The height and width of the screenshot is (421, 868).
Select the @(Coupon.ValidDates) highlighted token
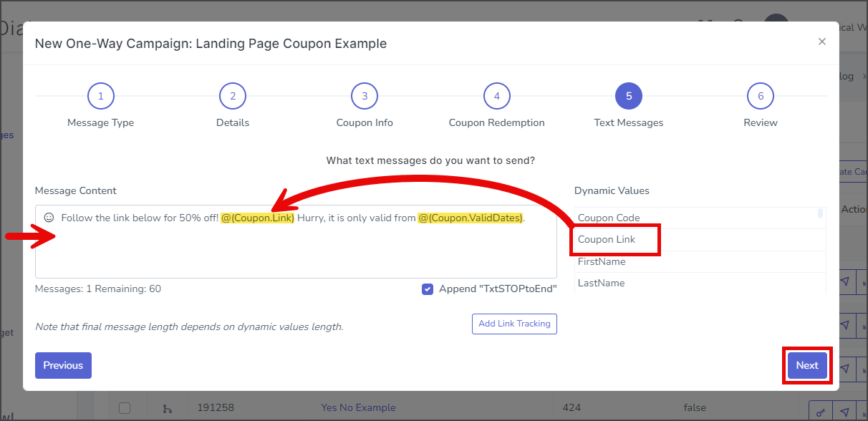tap(471, 218)
